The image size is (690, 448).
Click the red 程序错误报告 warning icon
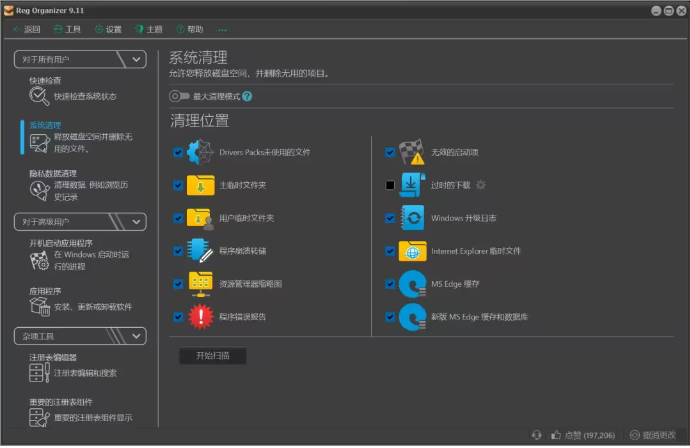pyautogui.click(x=201, y=317)
